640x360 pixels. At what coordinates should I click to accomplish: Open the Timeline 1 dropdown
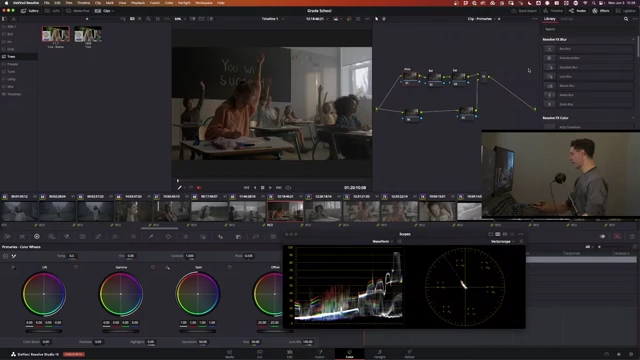[x=272, y=19]
